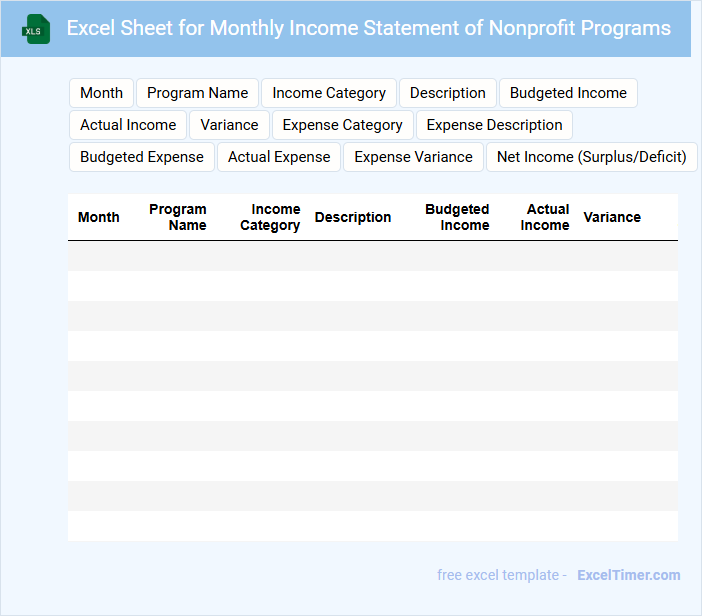The width and height of the screenshot is (702, 616).
Task: Select Net Income (Surplus/Deficit) tag
Action: (x=591, y=157)
